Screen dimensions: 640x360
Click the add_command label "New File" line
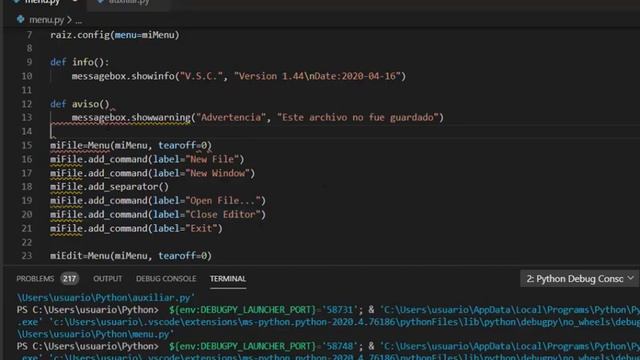(147, 159)
